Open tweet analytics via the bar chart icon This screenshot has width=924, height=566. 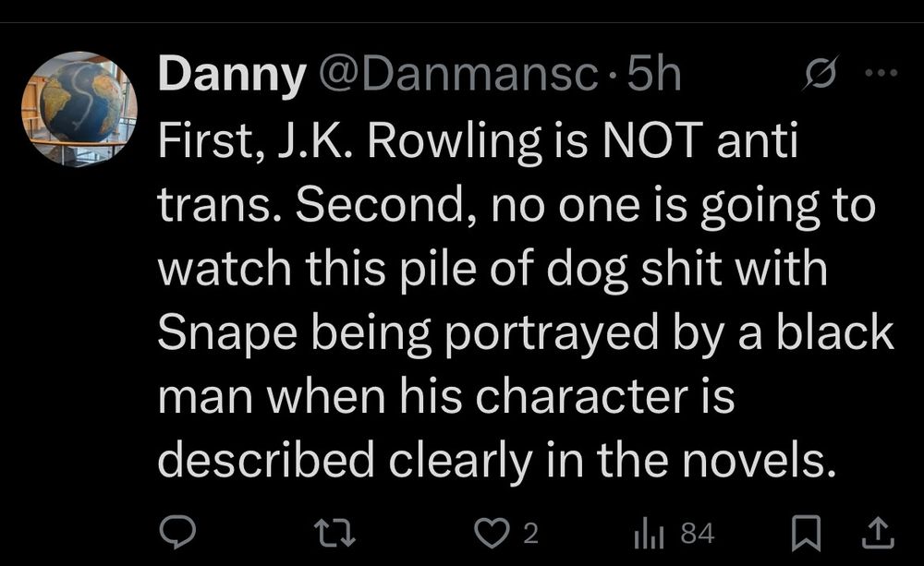point(648,533)
